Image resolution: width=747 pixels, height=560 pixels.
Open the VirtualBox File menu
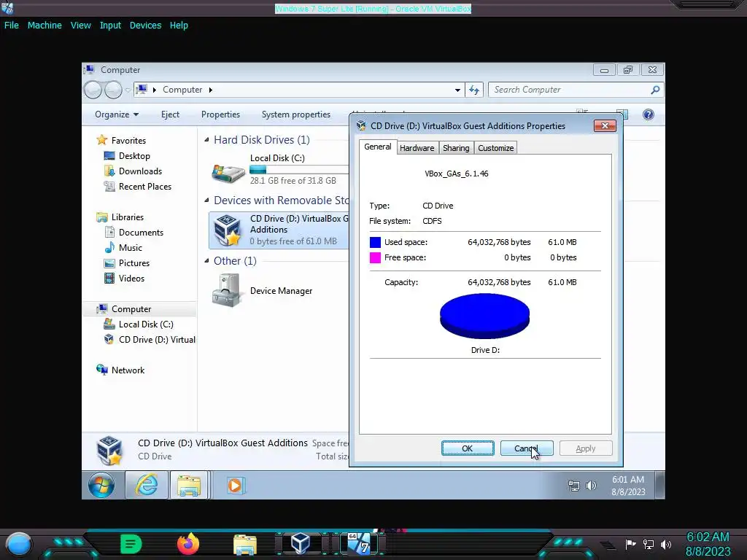coord(12,26)
